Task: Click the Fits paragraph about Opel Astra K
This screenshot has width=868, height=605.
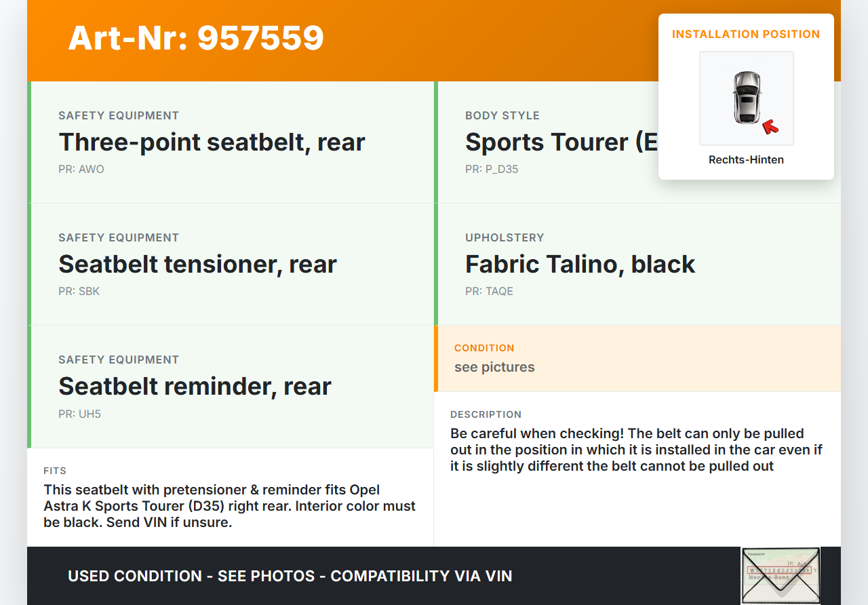Action: tap(229, 506)
